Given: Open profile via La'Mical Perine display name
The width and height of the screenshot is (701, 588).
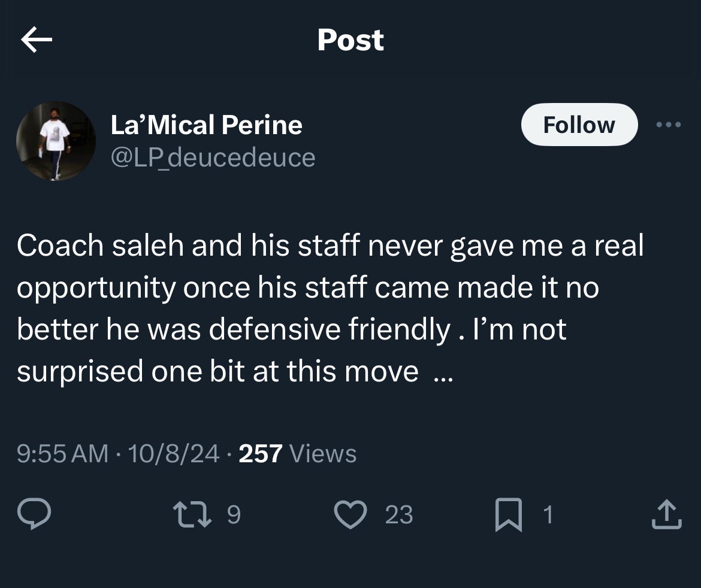Looking at the screenshot, I should [207, 125].
